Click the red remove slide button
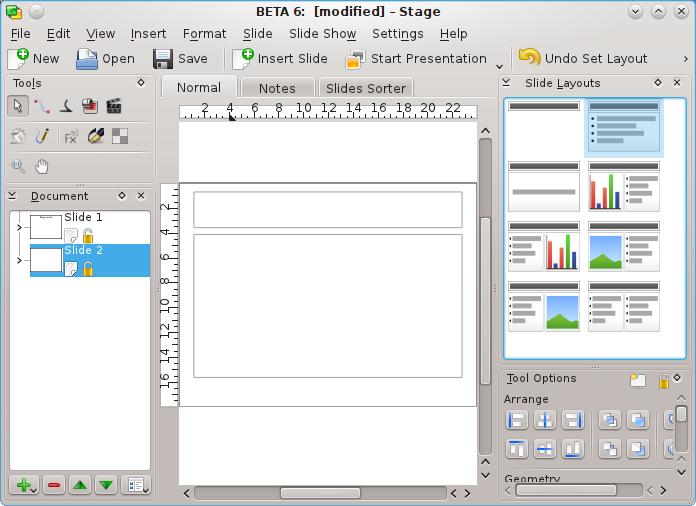 (x=54, y=486)
